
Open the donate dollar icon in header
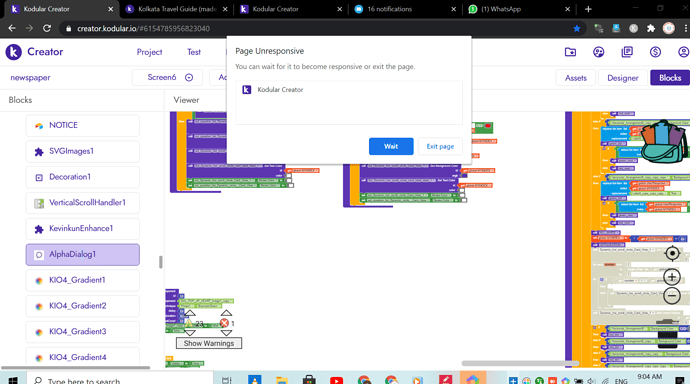click(x=655, y=52)
